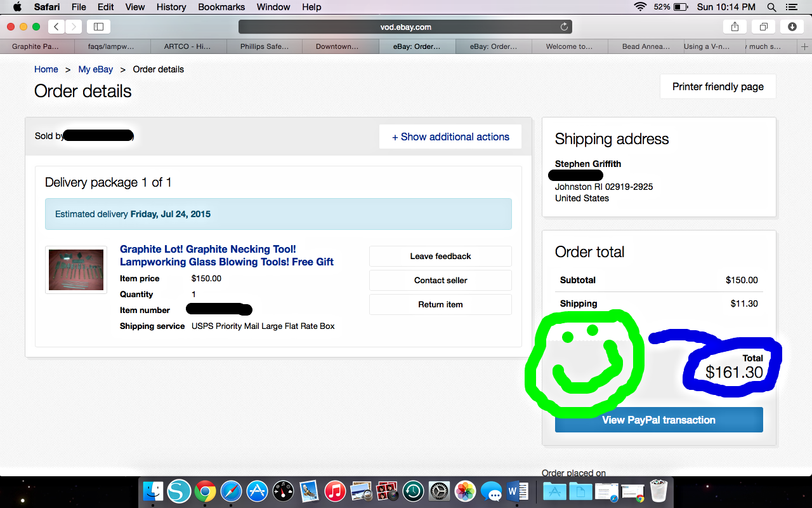Click 'USPS Priority Mail Large Flat Rate Box'
The height and width of the screenshot is (508, 812).
click(x=263, y=326)
